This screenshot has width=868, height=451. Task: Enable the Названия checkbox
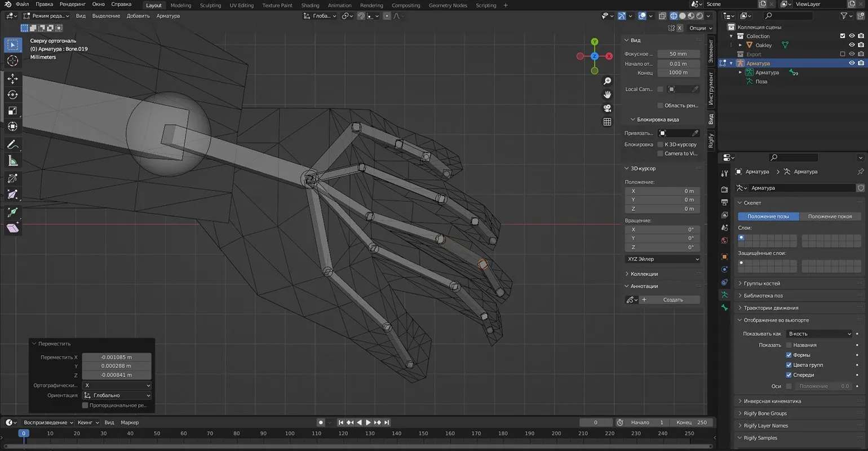789,345
